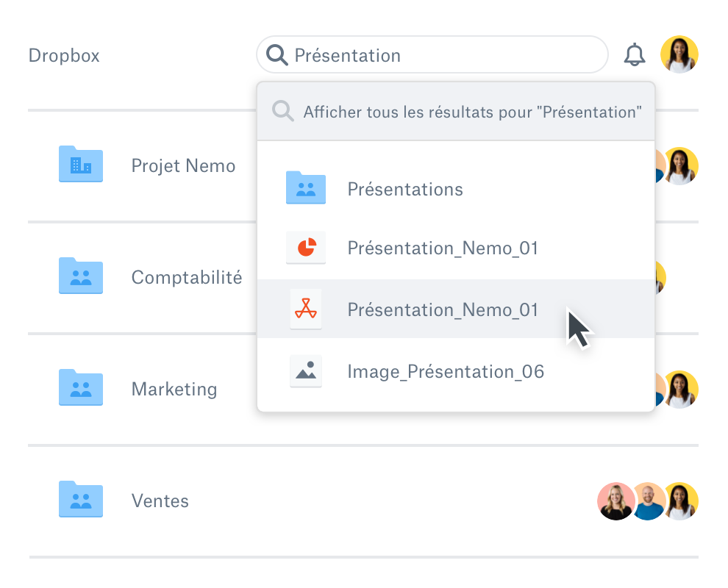Click yellow-background woman avatar on Ventes row
This screenshot has width=728, height=588.
[681, 501]
